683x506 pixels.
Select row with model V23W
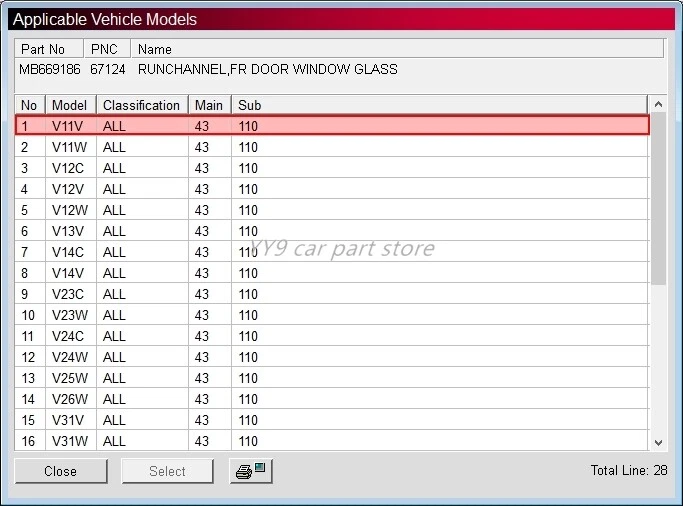pos(332,315)
